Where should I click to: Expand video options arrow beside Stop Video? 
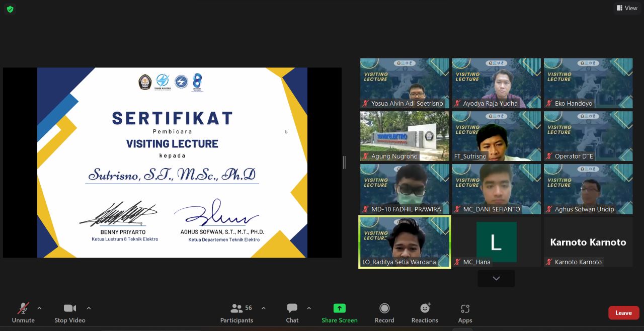tap(89, 308)
